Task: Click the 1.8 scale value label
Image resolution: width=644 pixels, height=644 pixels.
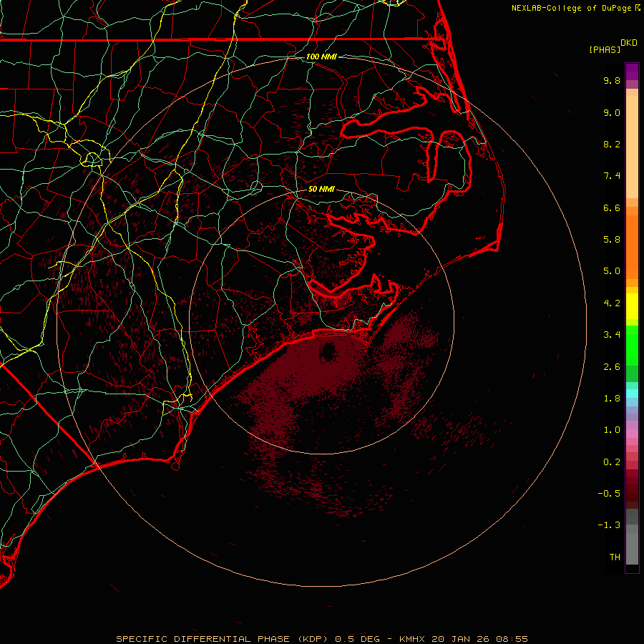Action: pos(612,399)
